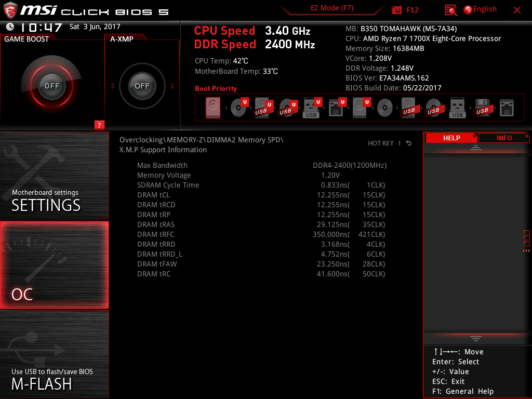
Task: Select the first hard disk boot device
Action: [212, 108]
